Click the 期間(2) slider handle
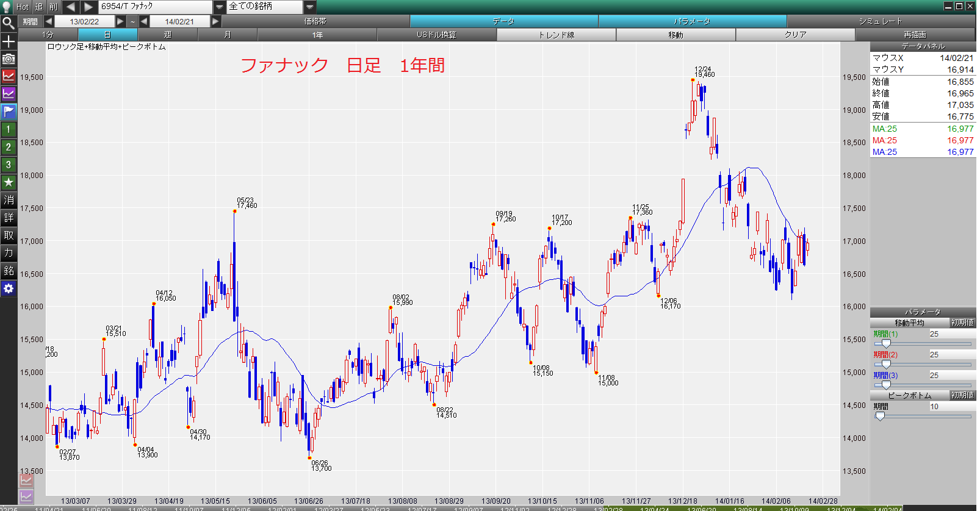 coord(886,365)
